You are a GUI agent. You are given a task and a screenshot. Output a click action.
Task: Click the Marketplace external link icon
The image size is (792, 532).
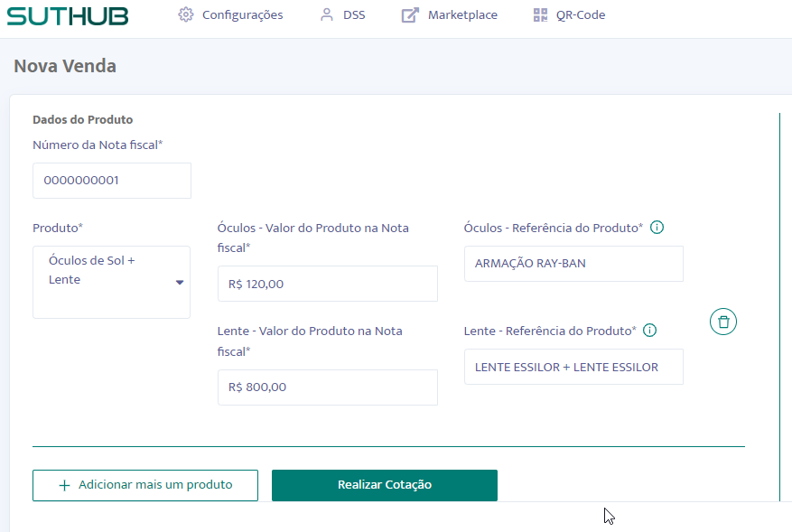click(x=410, y=14)
